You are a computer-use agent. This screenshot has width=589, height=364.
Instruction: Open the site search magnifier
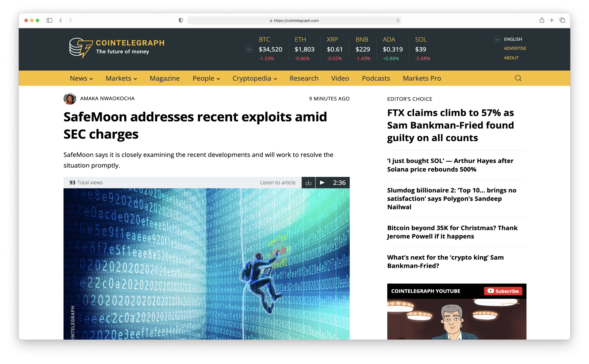tap(518, 78)
